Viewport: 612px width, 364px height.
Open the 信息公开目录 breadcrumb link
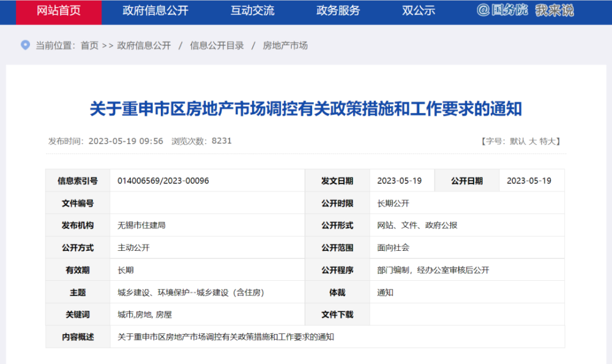[x=217, y=46]
